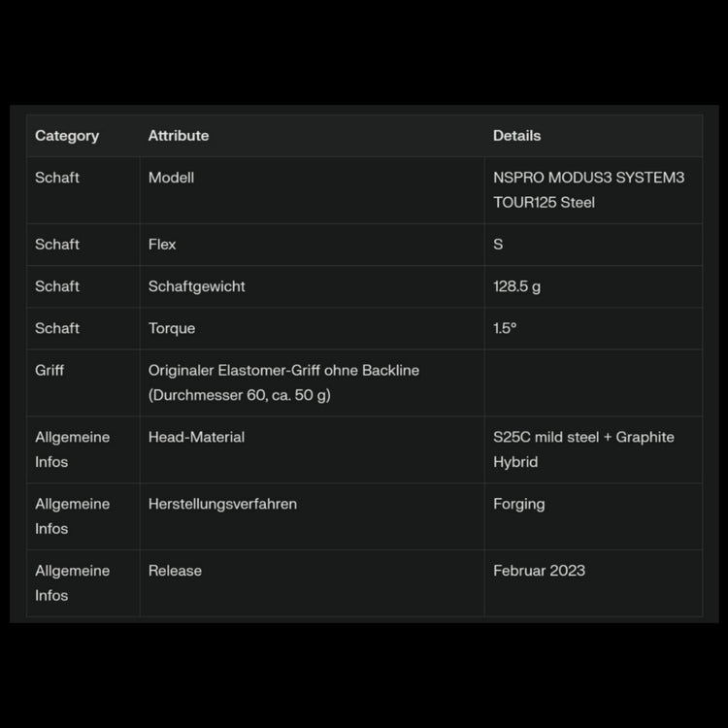Image resolution: width=728 pixels, height=728 pixels.
Task: Click the "Forging" details value
Action: (519, 504)
